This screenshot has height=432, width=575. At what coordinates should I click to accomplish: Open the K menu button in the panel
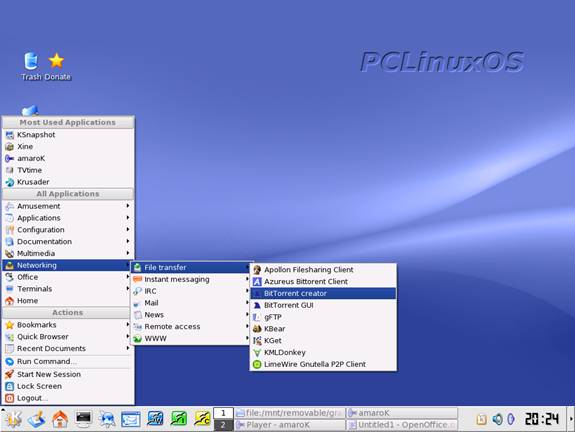click(13, 419)
